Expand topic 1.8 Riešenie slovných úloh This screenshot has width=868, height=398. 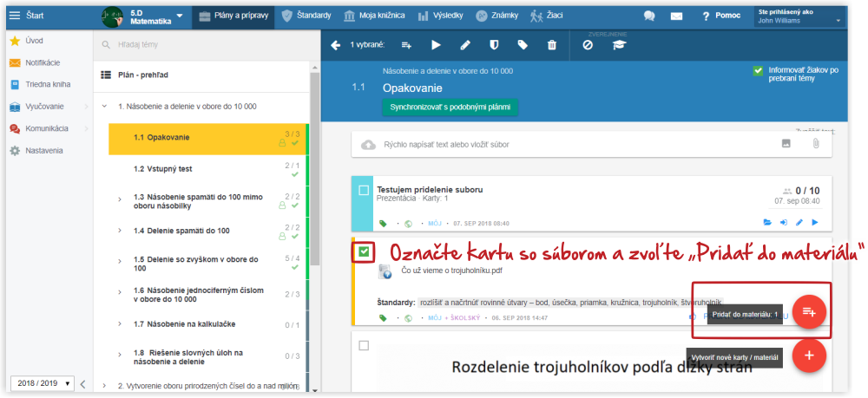pyautogui.click(x=120, y=355)
